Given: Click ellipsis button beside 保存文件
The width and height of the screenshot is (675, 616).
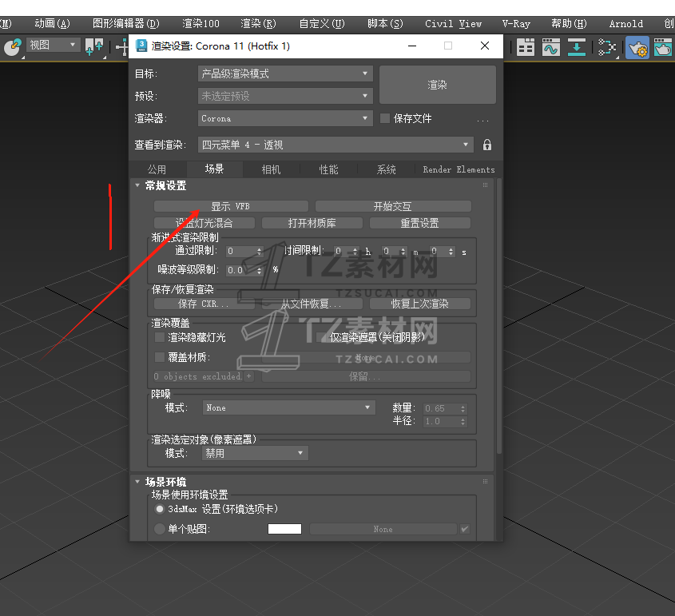Looking at the screenshot, I should (x=482, y=119).
